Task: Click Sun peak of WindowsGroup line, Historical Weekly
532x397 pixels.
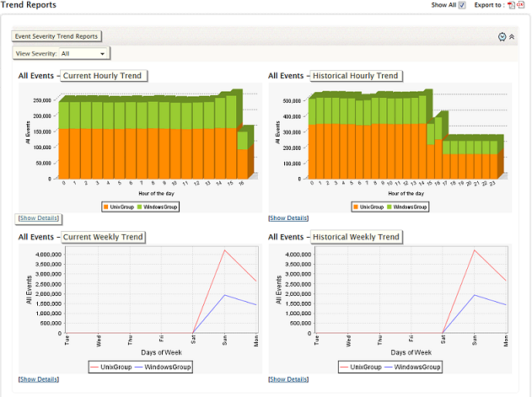Action: 475,295
